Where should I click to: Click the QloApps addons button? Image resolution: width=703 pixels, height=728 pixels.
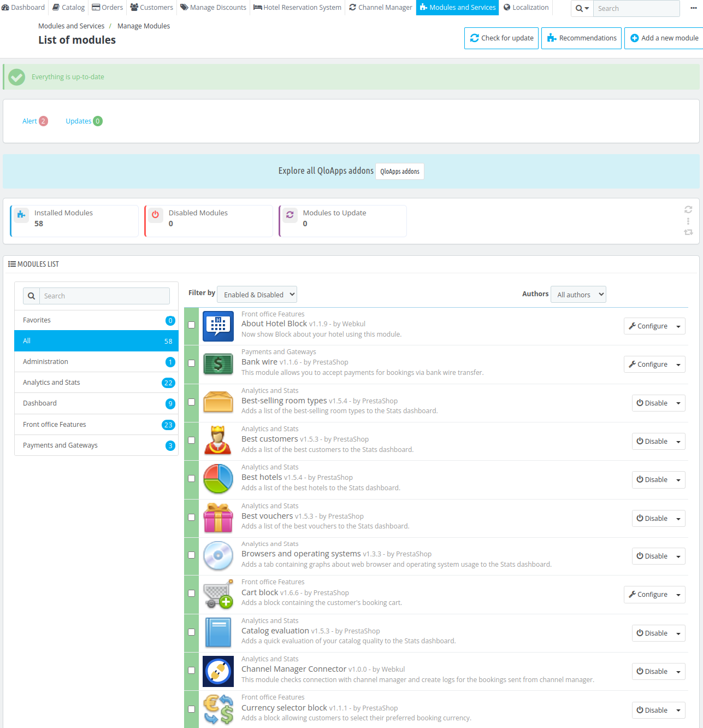[x=400, y=172]
